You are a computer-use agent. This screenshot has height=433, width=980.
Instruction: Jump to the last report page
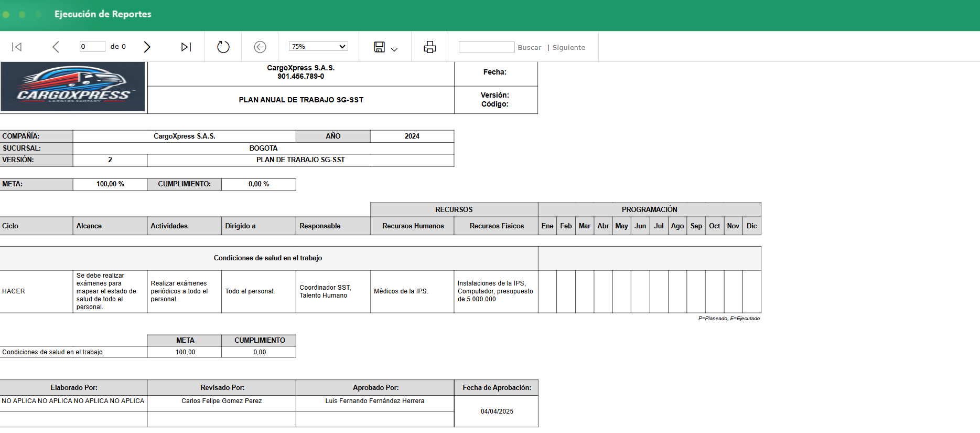tap(186, 47)
